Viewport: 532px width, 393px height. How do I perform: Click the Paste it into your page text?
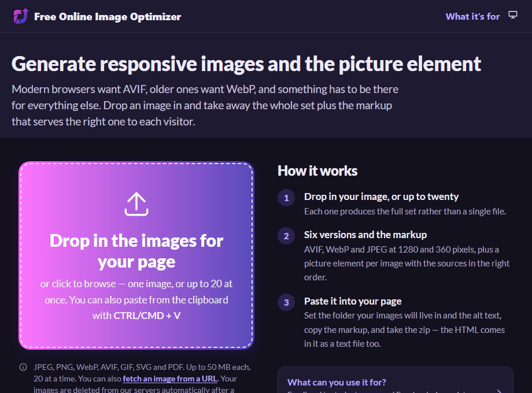[353, 301]
